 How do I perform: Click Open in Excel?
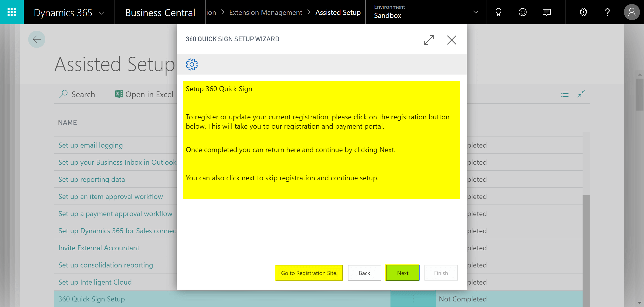coord(144,94)
